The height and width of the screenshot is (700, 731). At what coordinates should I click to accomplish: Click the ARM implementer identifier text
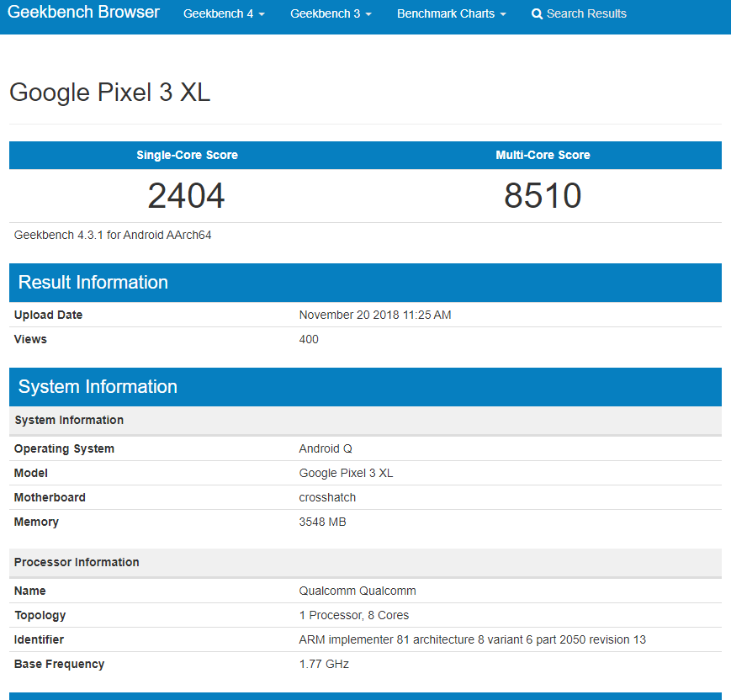[x=472, y=639]
